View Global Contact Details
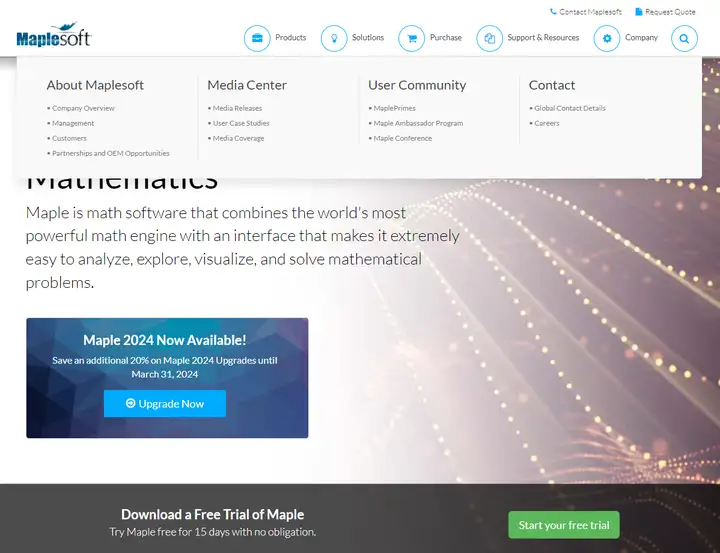 [x=570, y=108]
